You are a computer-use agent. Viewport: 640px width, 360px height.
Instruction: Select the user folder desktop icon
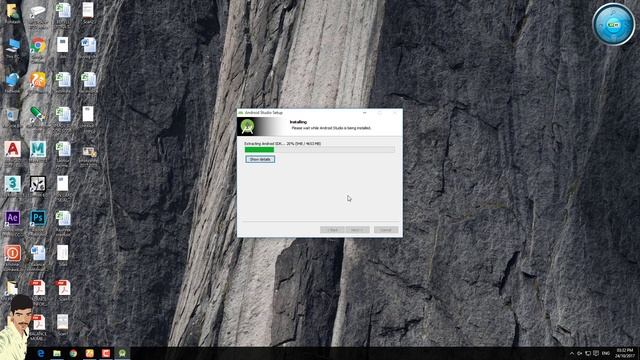pyautogui.click(x=13, y=11)
